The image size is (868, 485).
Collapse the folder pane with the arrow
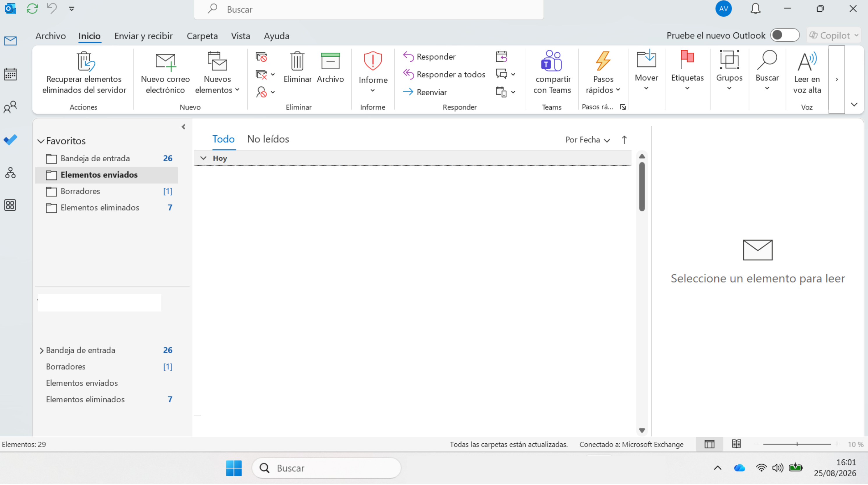point(183,127)
